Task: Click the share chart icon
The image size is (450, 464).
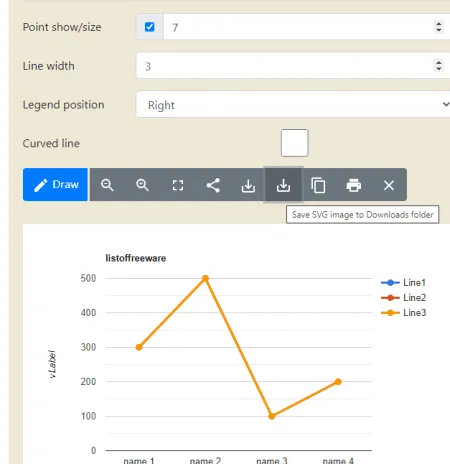Action: tap(213, 185)
